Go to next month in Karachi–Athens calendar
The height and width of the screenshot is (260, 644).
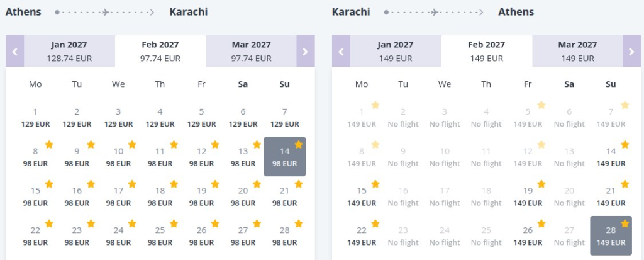pyautogui.click(x=631, y=51)
